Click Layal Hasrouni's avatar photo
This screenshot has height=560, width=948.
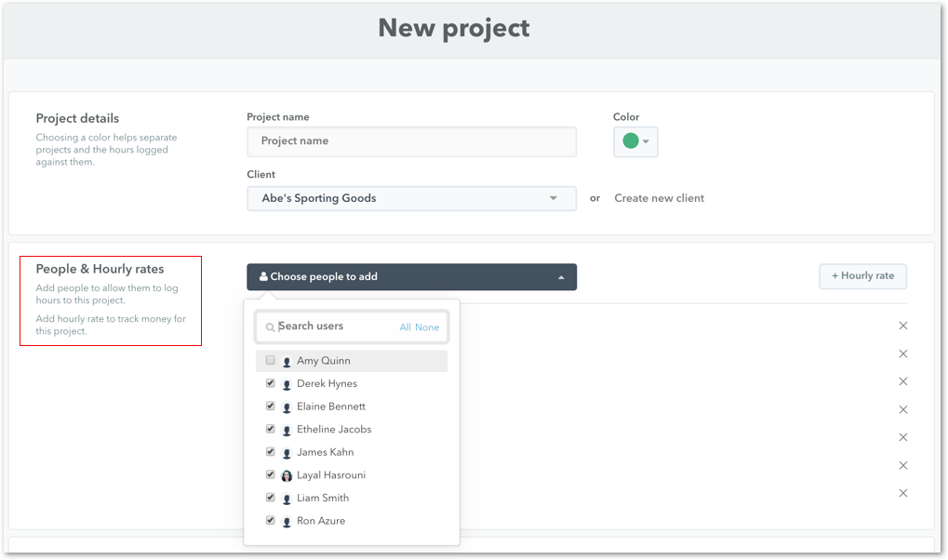(x=287, y=475)
